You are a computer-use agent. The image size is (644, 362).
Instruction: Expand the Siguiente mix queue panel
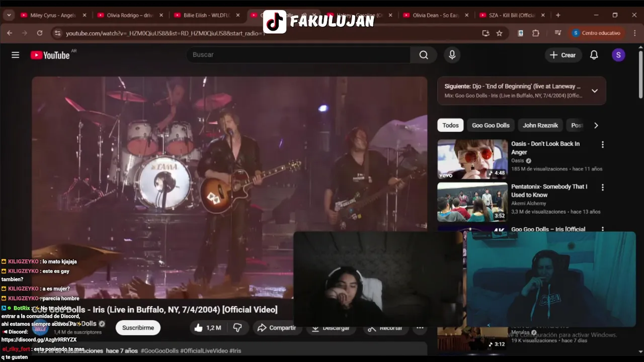click(594, 91)
